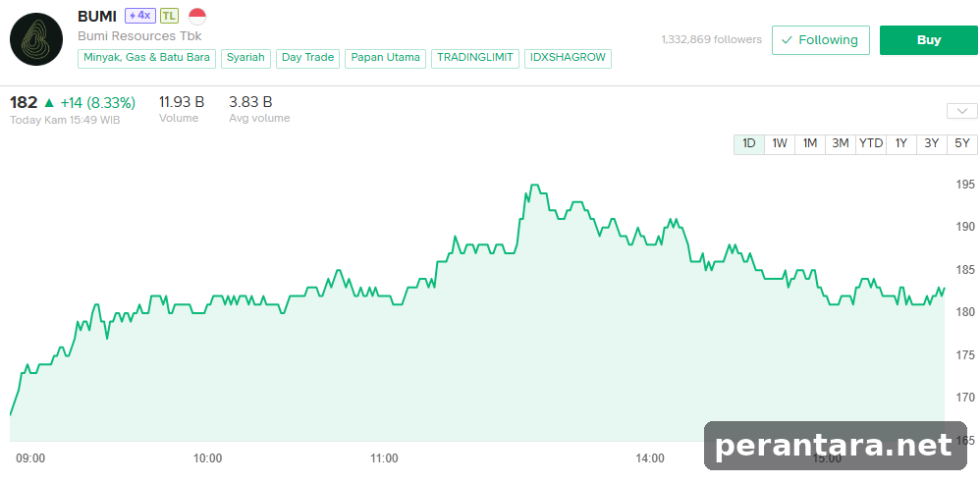This screenshot has width=980, height=483.
Task: Click the green Buy button
Action: pos(929,40)
